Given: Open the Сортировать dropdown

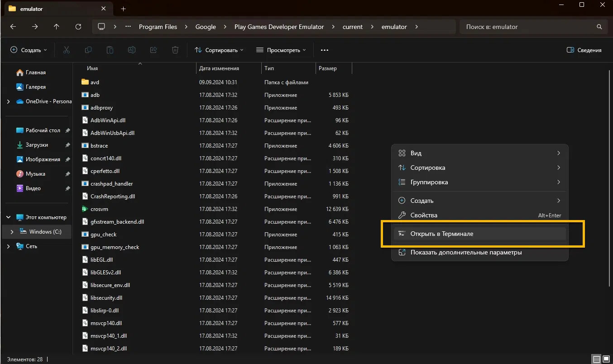Looking at the screenshot, I should [219, 50].
